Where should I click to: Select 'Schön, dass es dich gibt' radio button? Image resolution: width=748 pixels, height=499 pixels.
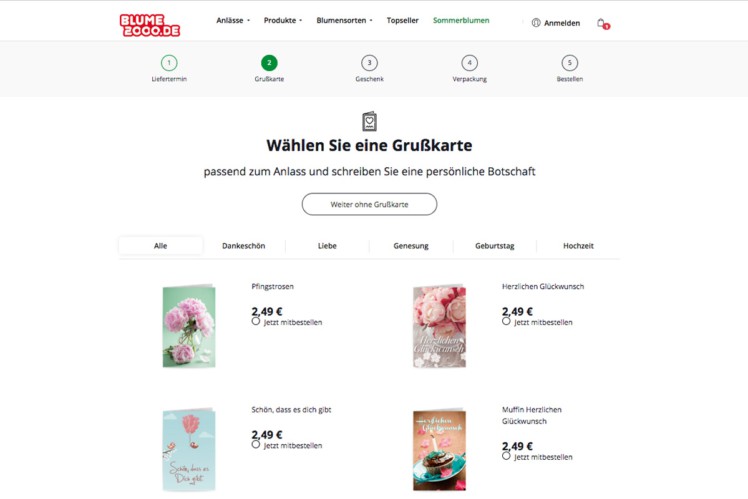(256, 445)
